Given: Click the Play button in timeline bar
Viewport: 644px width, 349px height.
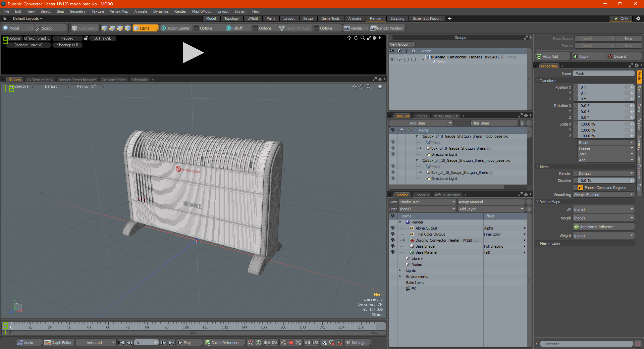Looking at the screenshot, I should pyautogui.click(x=189, y=343).
